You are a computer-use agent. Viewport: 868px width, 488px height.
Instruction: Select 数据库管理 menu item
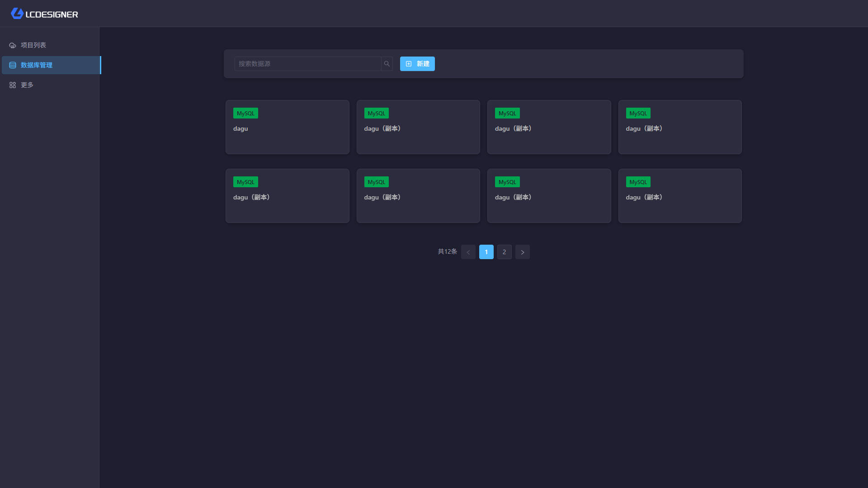tap(37, 65)
